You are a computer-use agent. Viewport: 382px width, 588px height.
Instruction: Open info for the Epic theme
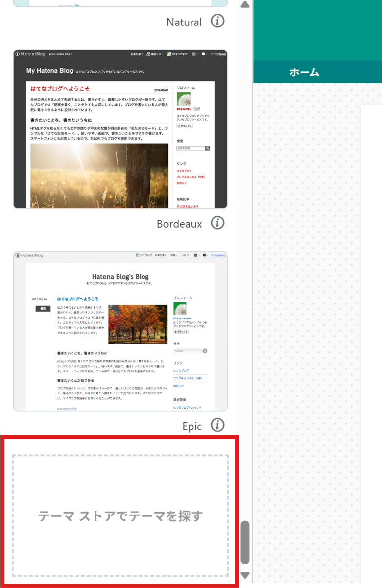pos(217,425)
